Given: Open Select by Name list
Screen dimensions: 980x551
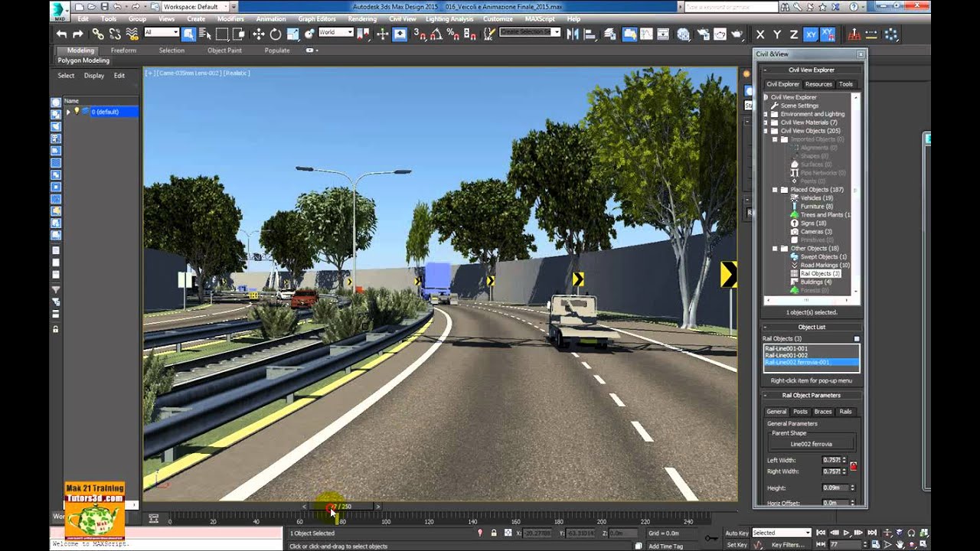Looking at the screenshot, I should 204,34.
